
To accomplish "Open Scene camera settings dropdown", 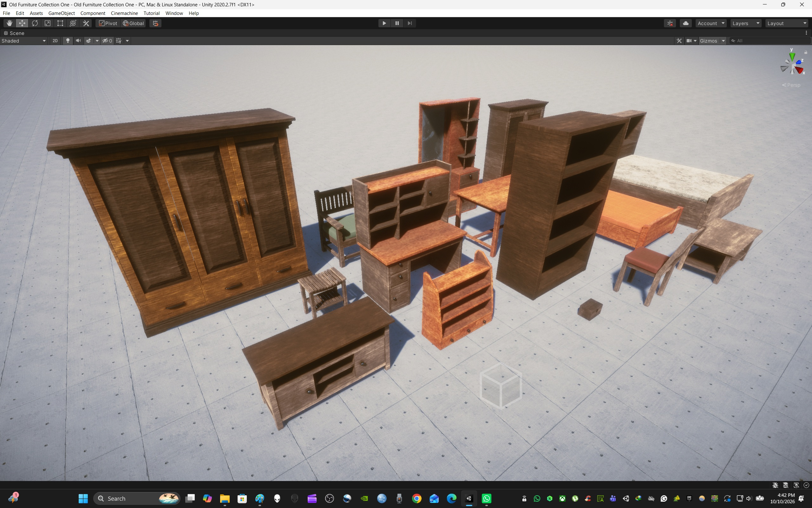I will coord(691,41).
